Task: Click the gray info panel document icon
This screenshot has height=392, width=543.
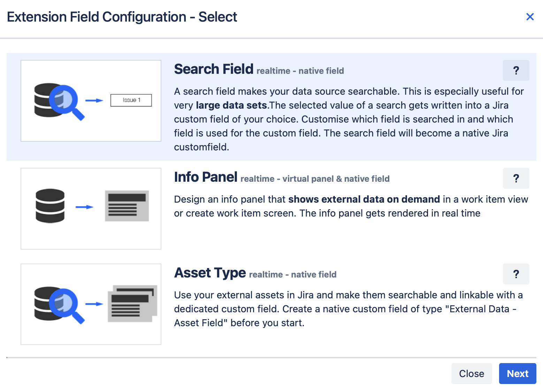Action: tap(127, 206)
